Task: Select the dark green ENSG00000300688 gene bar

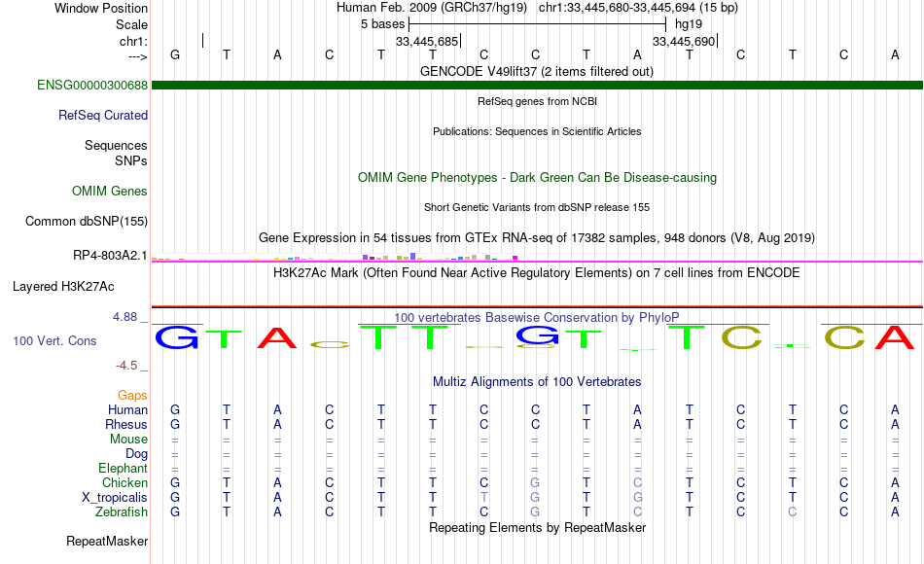Action: pyautogui.click(x=537, y=85)
